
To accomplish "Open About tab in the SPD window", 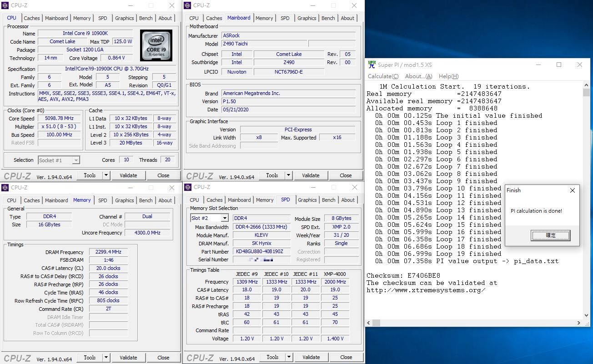I will tap(348, 200).
